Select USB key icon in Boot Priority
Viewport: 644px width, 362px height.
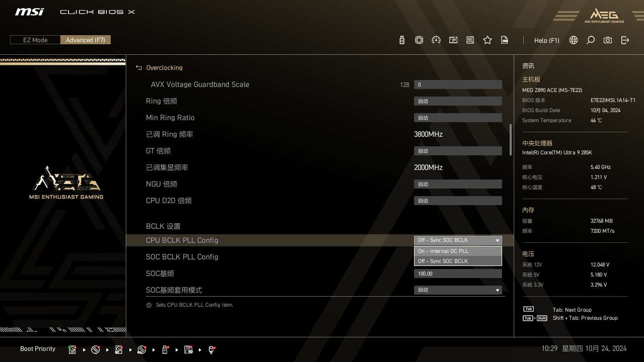point(165,349)
